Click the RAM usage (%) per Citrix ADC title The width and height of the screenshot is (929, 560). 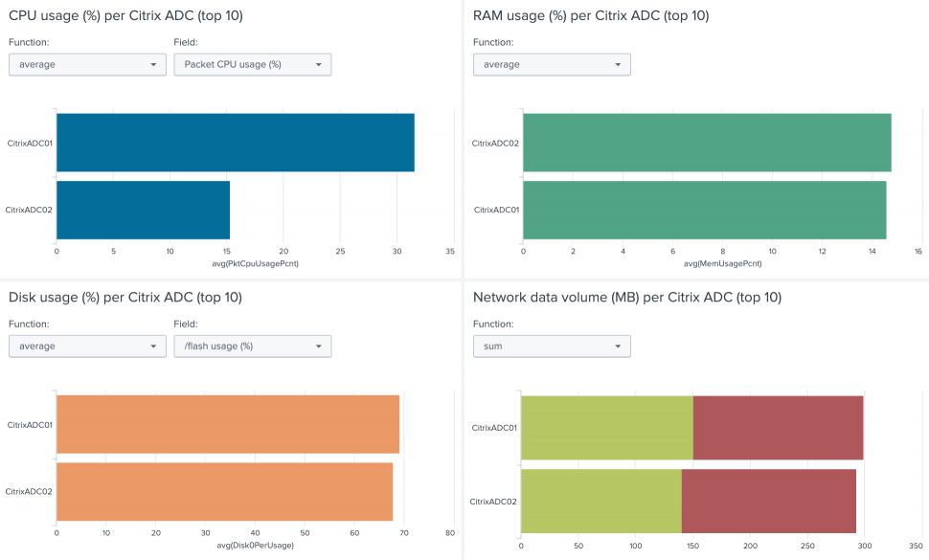[x=591, y=15]
